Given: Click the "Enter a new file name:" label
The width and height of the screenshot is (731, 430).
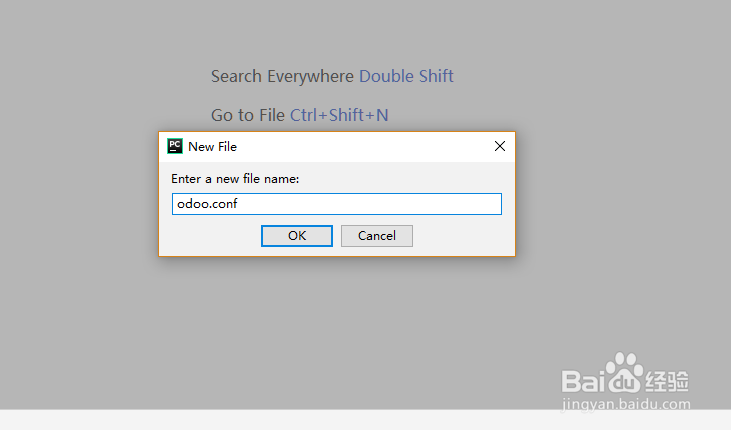Looking at the screenshot, I should click(x=235, y=179).
